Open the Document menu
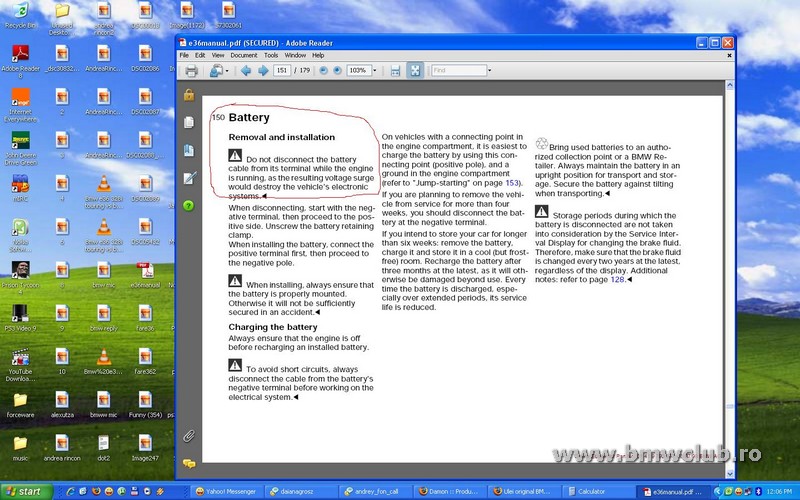Viewport: 800px width, 500px height. click(244, 55)
